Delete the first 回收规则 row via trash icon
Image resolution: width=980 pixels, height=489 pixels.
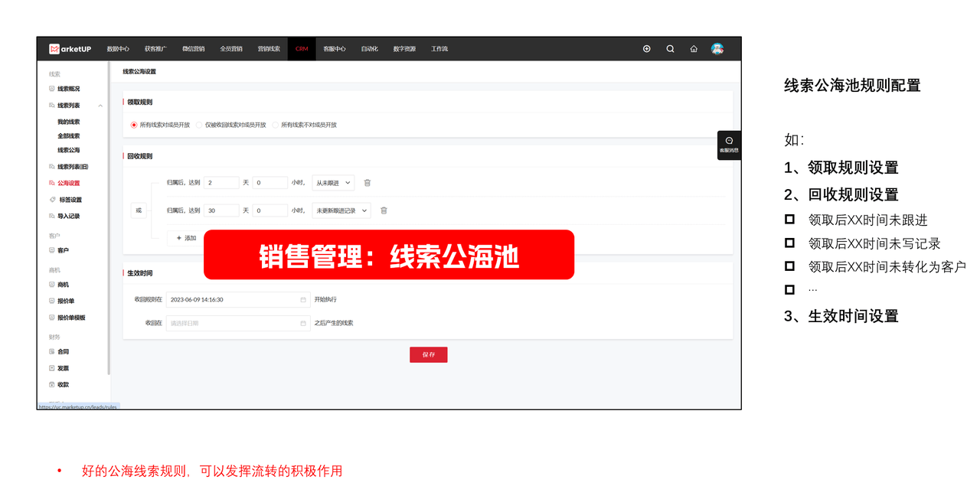point(368,182)
